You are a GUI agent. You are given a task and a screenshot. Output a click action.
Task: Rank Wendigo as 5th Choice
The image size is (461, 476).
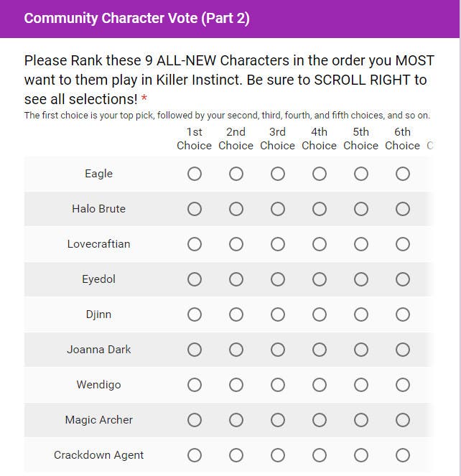[x=360, y=385]
